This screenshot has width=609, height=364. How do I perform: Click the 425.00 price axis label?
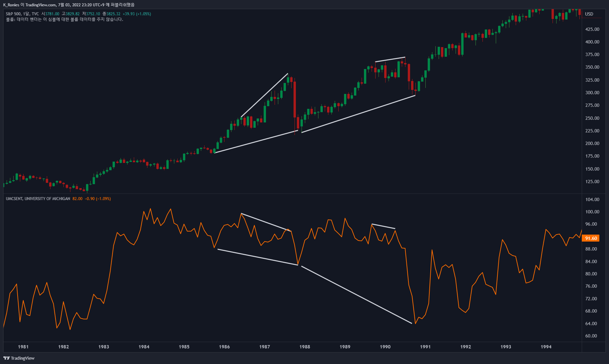592,29
